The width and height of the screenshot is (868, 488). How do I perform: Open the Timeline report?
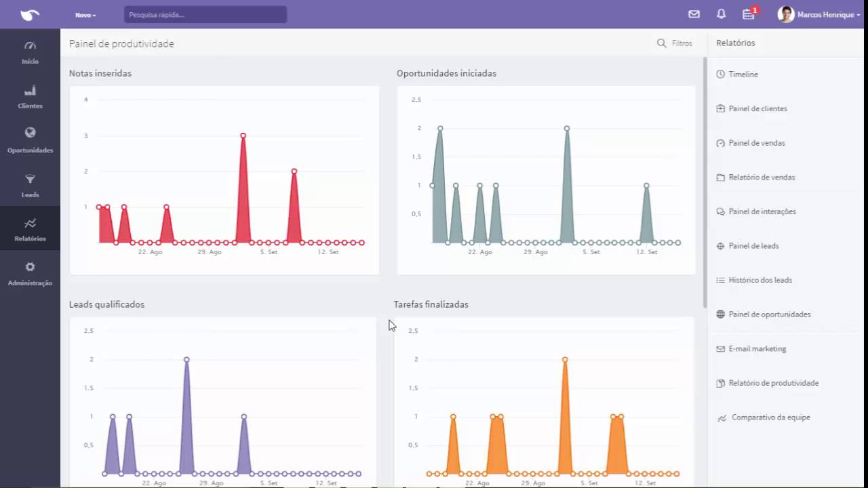click(743, 75)
